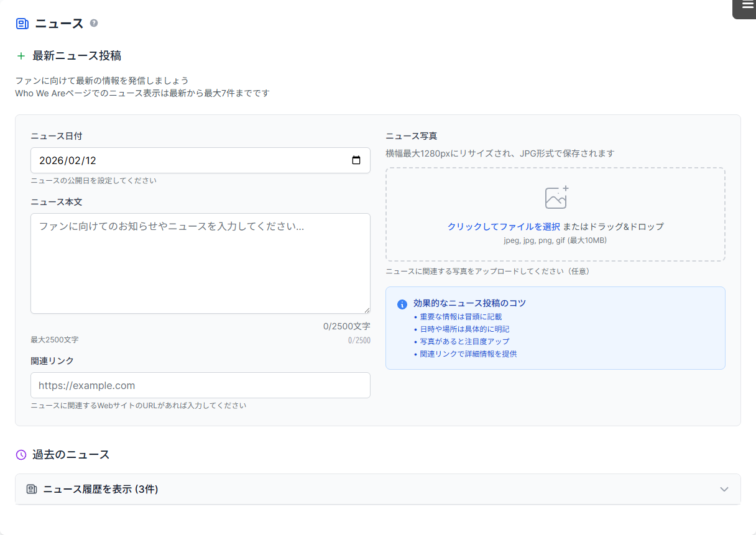Select the image upload placeholder icon

(x=554, y=197)
